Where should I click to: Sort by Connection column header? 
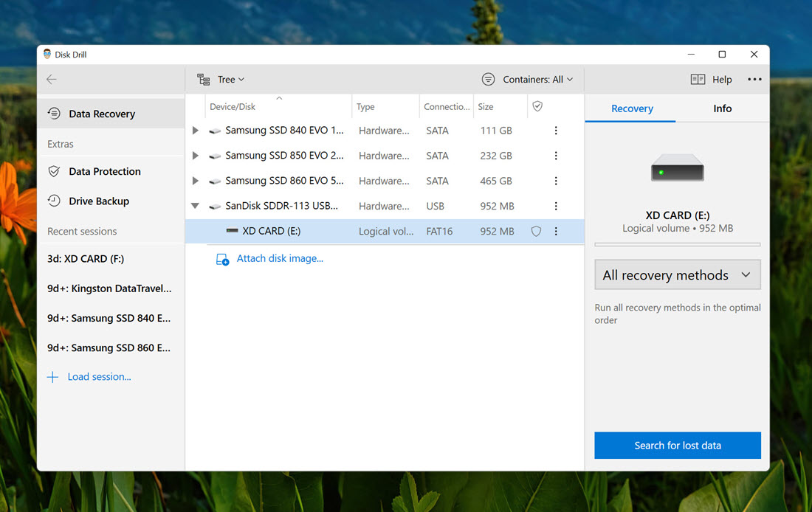[447, 107]
